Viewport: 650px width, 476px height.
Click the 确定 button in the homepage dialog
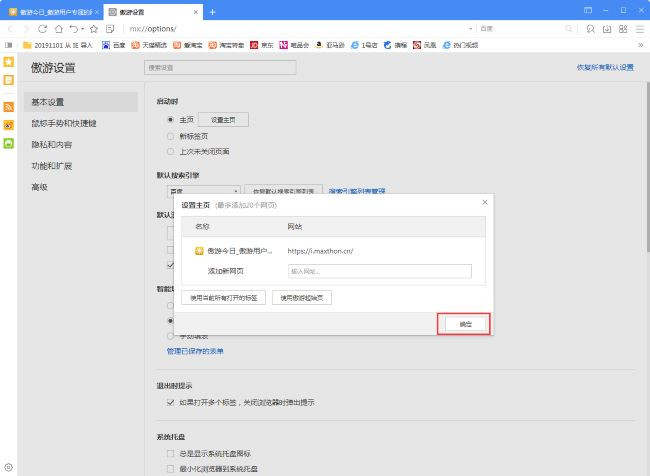click(464, 323)
